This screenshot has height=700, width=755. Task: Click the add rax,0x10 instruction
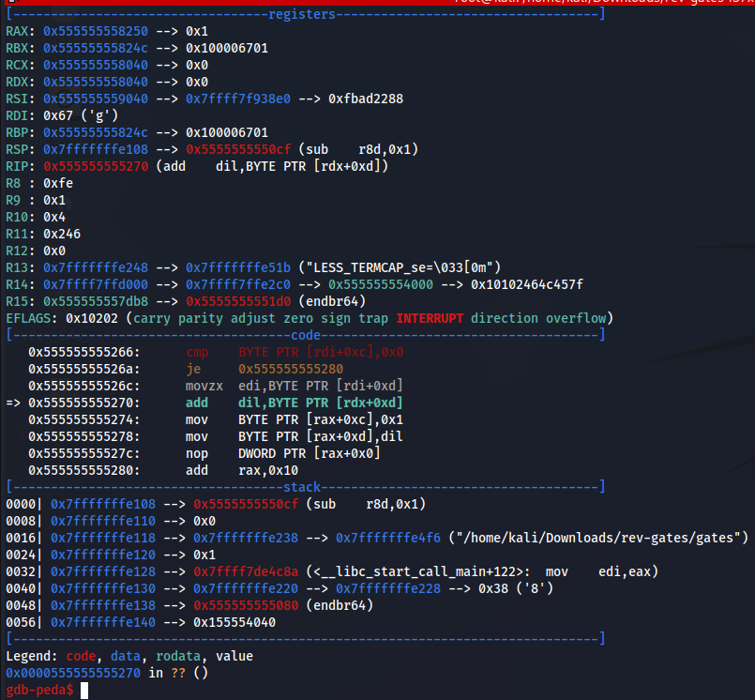(x=242, y=470)
